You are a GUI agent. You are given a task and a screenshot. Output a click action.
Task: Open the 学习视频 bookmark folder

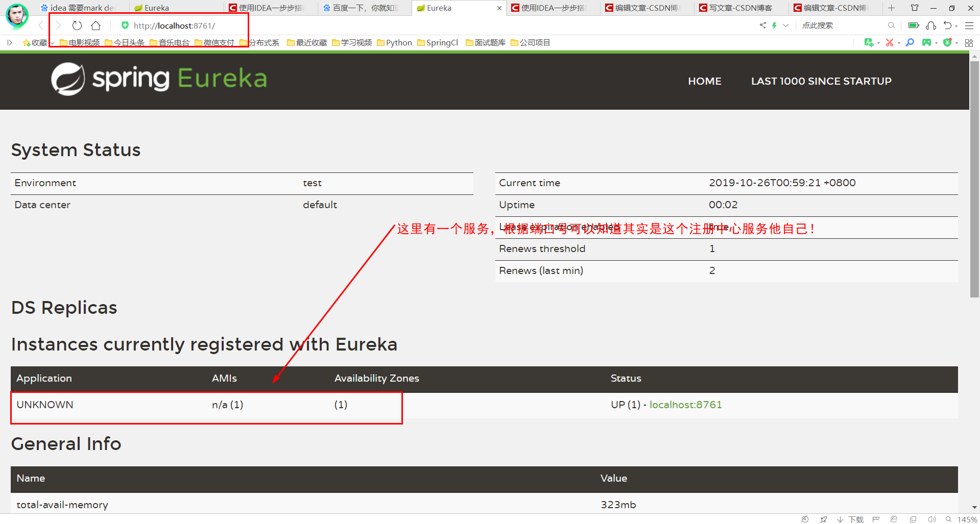tap(352, 43)
